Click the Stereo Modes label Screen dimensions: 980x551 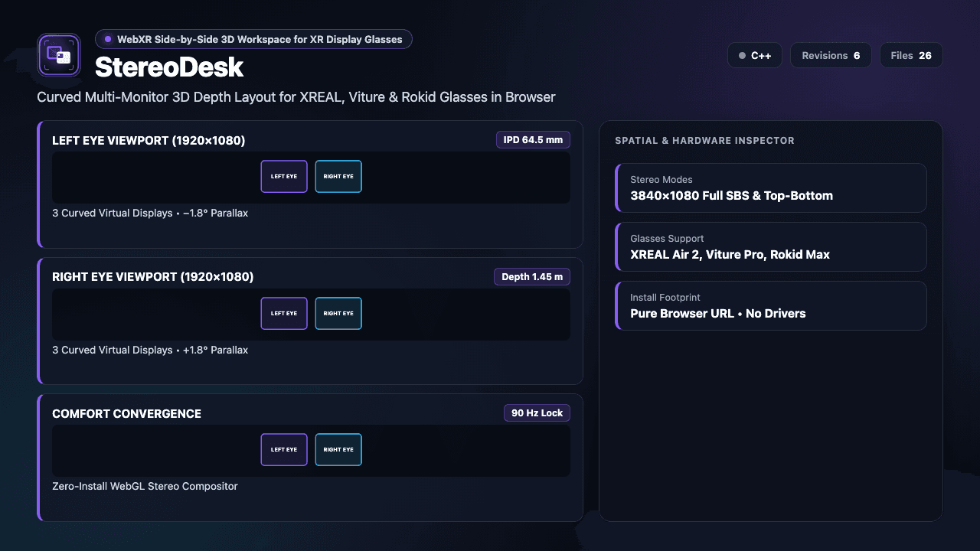click(x=661, y=180)
